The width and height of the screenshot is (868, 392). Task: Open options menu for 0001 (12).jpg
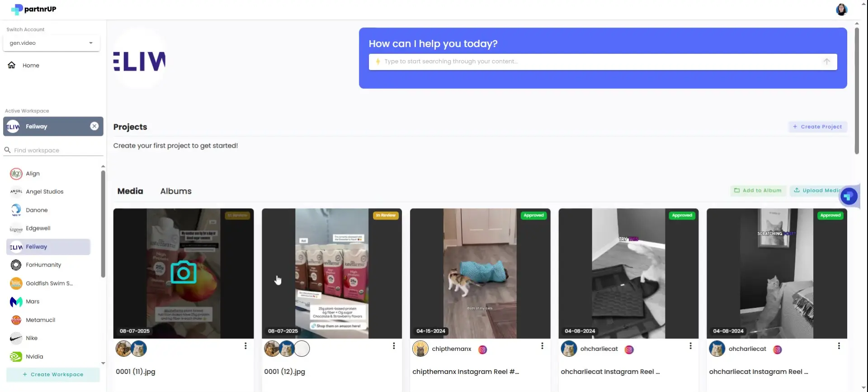pyautogui.click(x=394, y=346)
